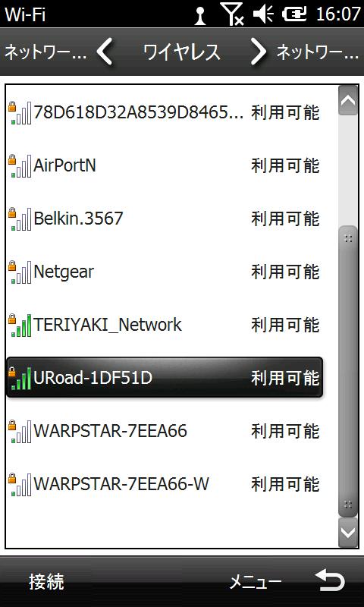This screenshot has height=607, width=364.
Task: Tap the 16:07 clock
Action: click(x=338, y=14)
